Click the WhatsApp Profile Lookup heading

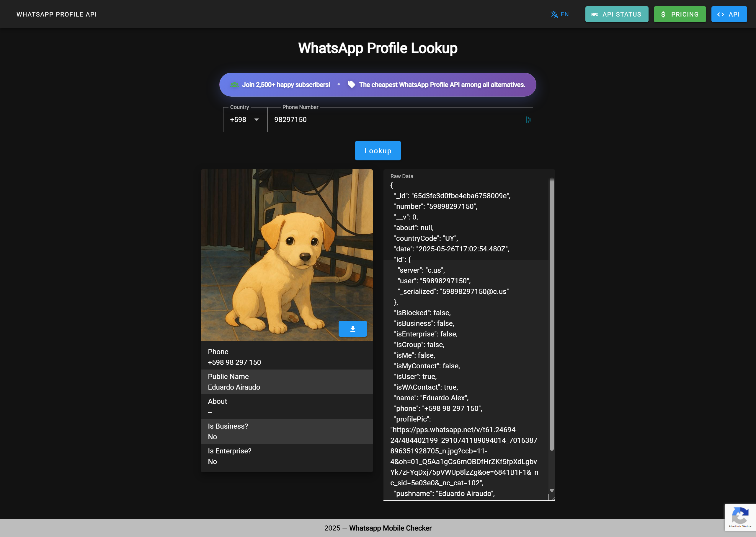click(378, 48)
